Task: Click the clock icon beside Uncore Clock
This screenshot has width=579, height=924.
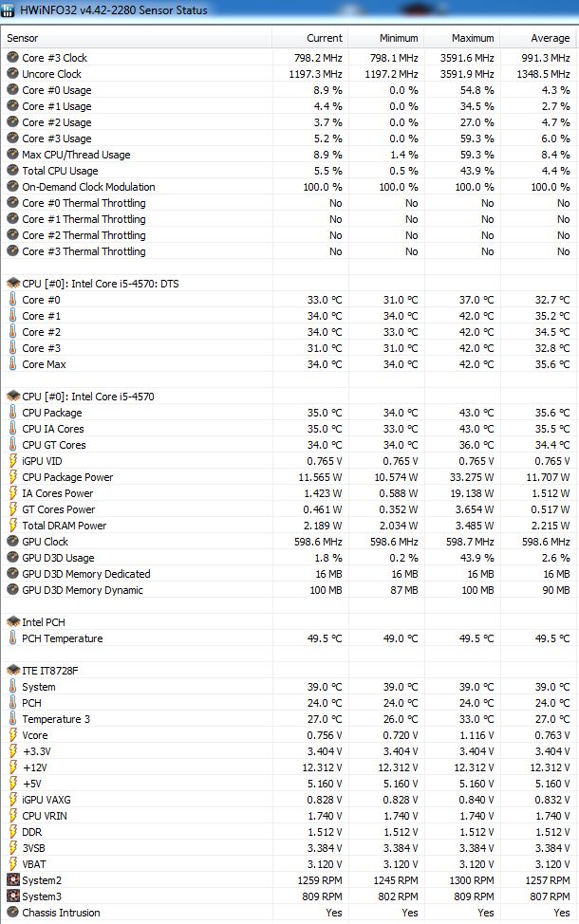Action: [12, 74]
